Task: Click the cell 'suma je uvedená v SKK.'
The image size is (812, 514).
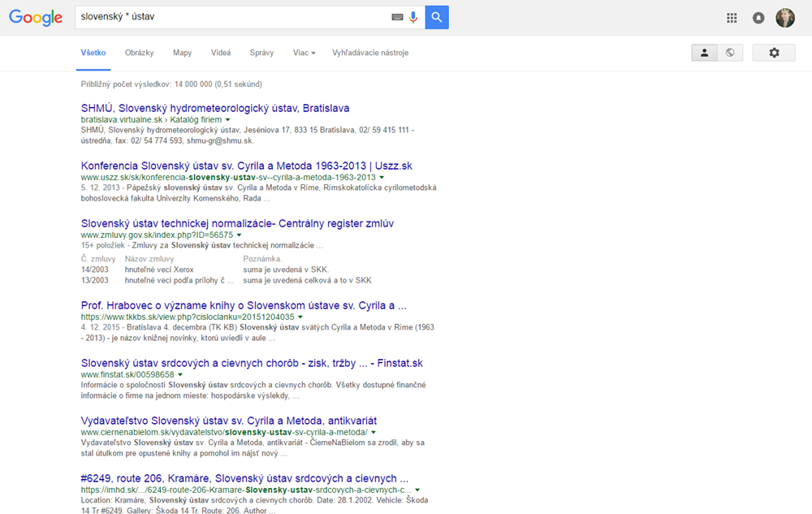Action: (286, 270)
